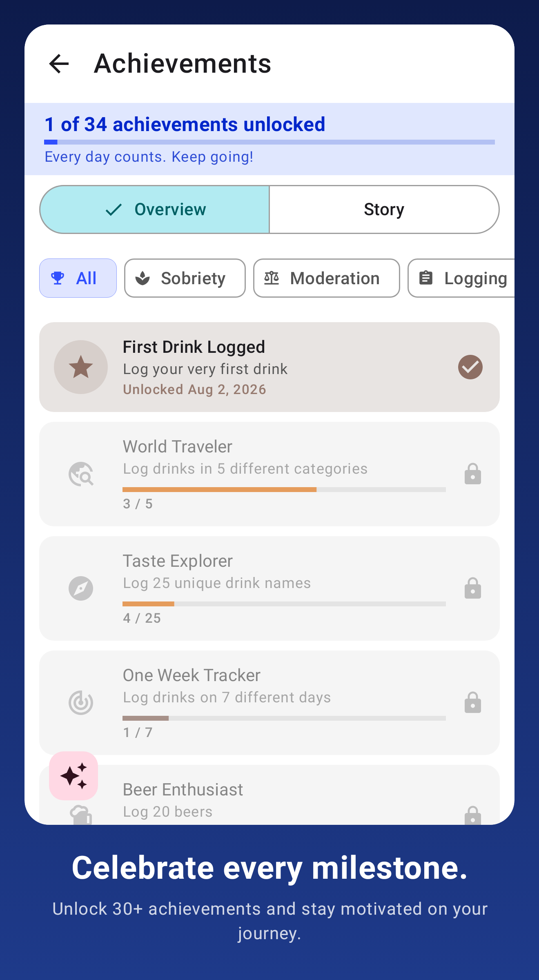Switch to the Story segment
The width and height of the screenshot is (539, 980).
384,209
